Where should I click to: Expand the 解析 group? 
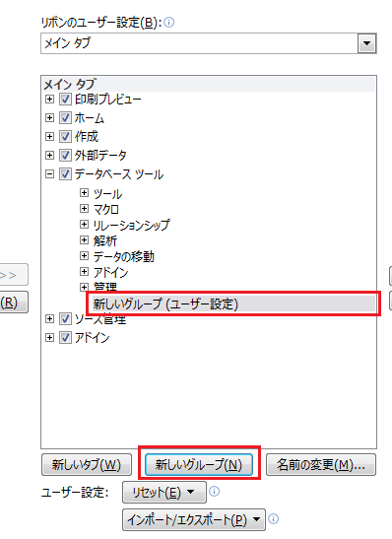[x=84, y=239]
